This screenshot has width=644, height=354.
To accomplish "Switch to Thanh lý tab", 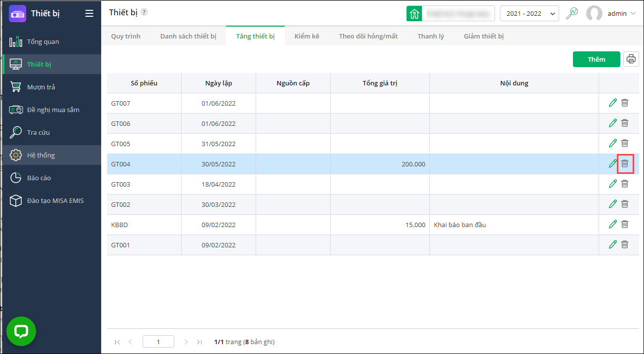I will point(431,36).
